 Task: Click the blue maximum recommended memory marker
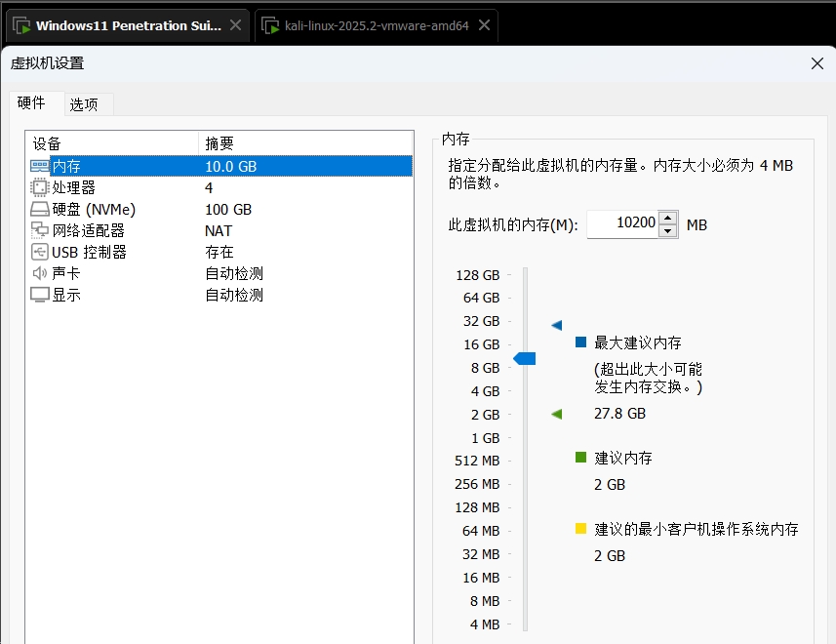click(x=557, y=325)
